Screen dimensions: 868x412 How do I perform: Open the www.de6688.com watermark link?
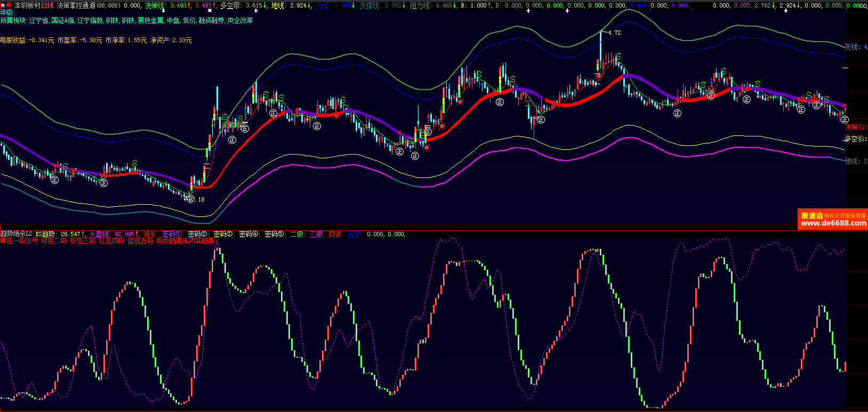[833, 223]
